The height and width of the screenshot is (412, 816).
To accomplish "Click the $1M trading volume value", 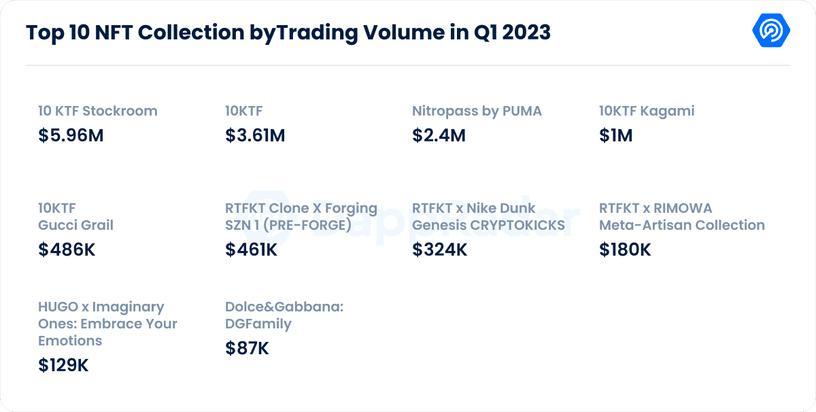I will (x=615, y=135).
